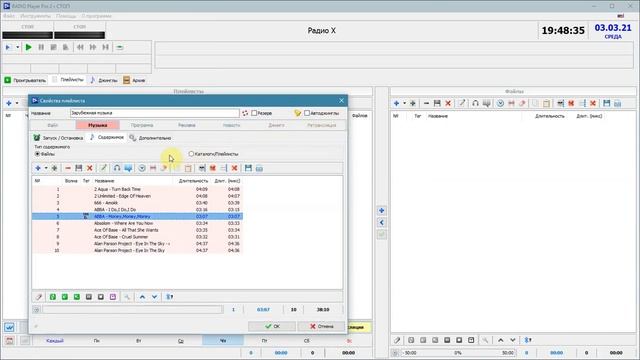Image resolution: width=640 pixels, height=360 pixels.
Task: Edit track with pencil icon in dialog toolbar
Action: [x=104, y=168]
